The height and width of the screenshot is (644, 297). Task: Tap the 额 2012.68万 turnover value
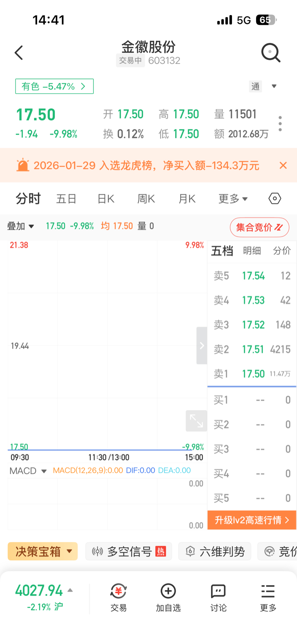241,134
